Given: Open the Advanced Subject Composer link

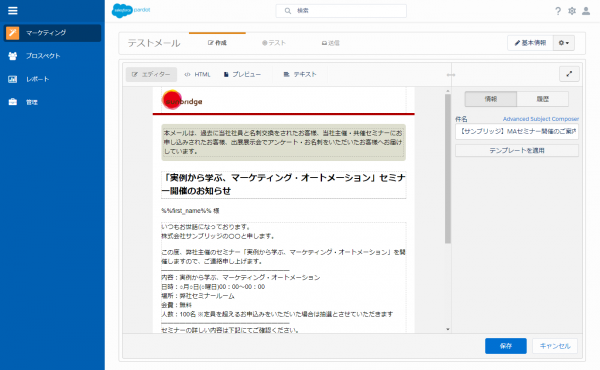Looking at the screenshot, I should coord(541,119).
